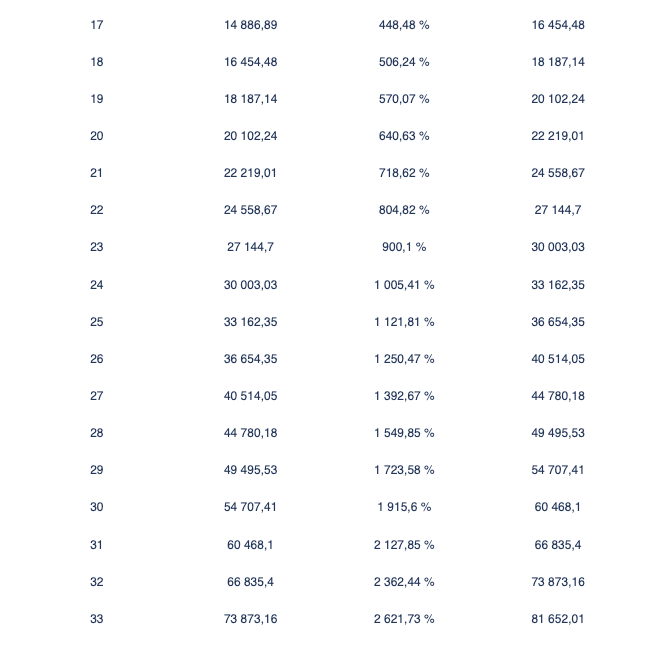Select the 1 121,81 % cell

(x=404, y=322)
